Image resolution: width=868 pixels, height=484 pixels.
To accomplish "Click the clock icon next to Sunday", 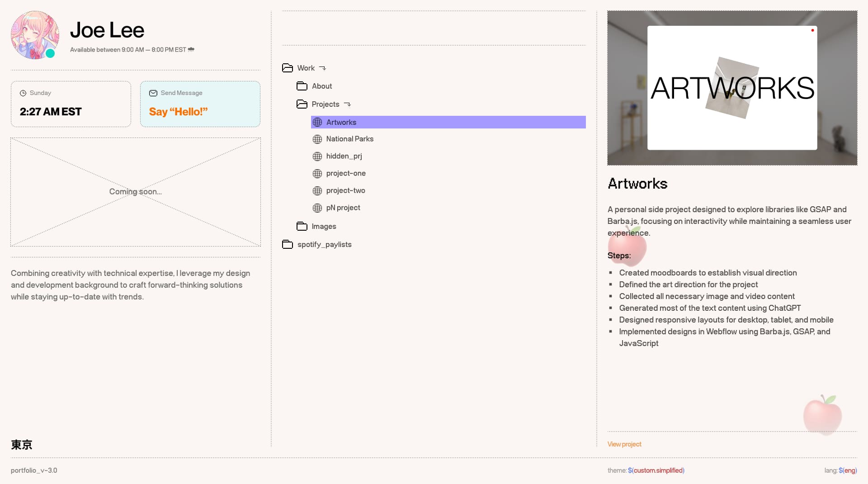I will 23,93.
